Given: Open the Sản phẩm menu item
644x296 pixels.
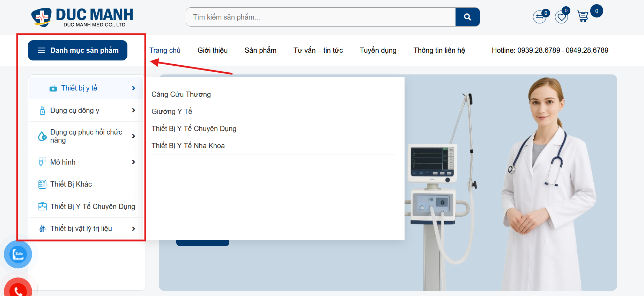Looking at the screenshot, I should click(260, 50).
